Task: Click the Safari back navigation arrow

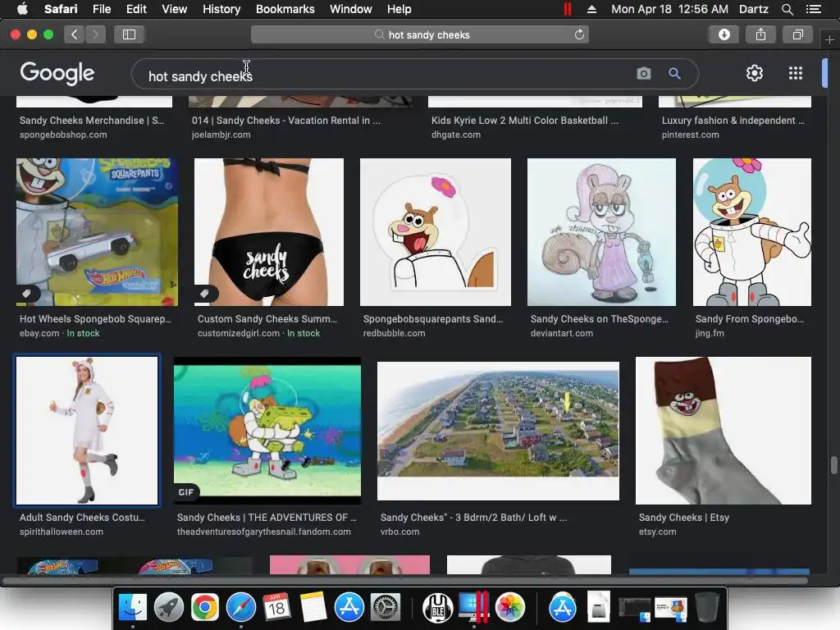Action: [75, 34]
